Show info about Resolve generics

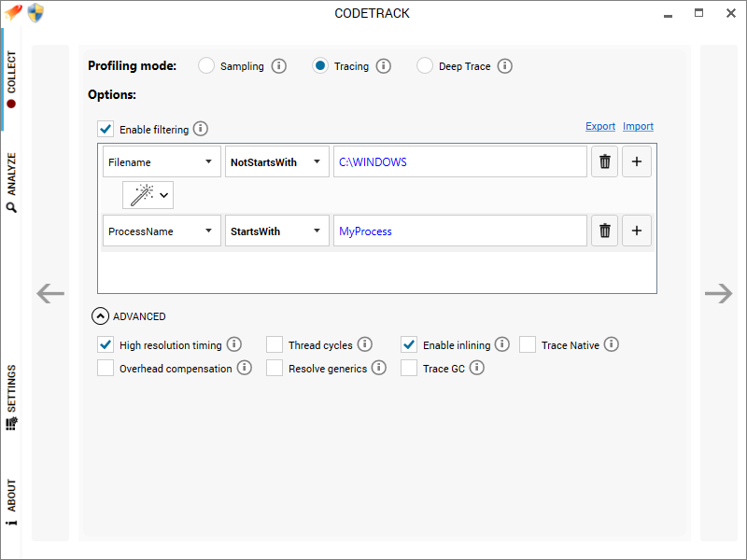379,368
